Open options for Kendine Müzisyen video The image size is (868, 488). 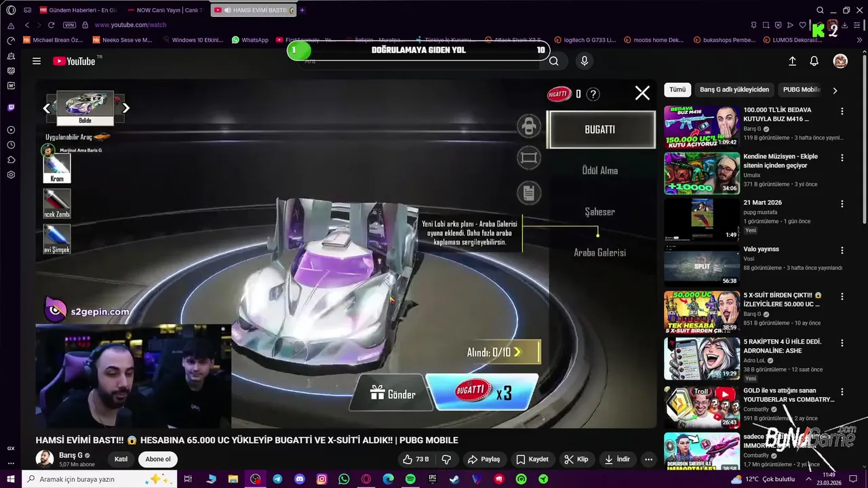[842, 158]
